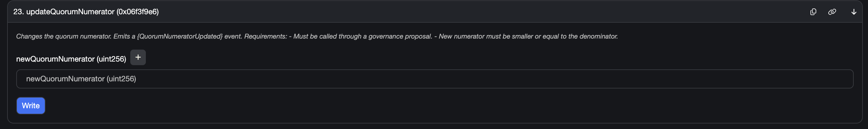The width and height of the screenshot is (868, 129).
Task: Click the permalink chain icon
Action: (832, 12)
